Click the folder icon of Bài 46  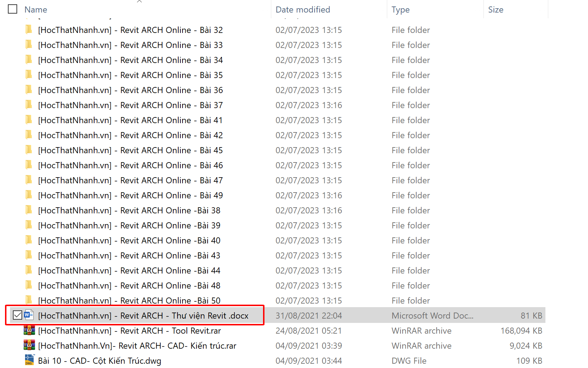pyautogui.click(x=29, y=165)
